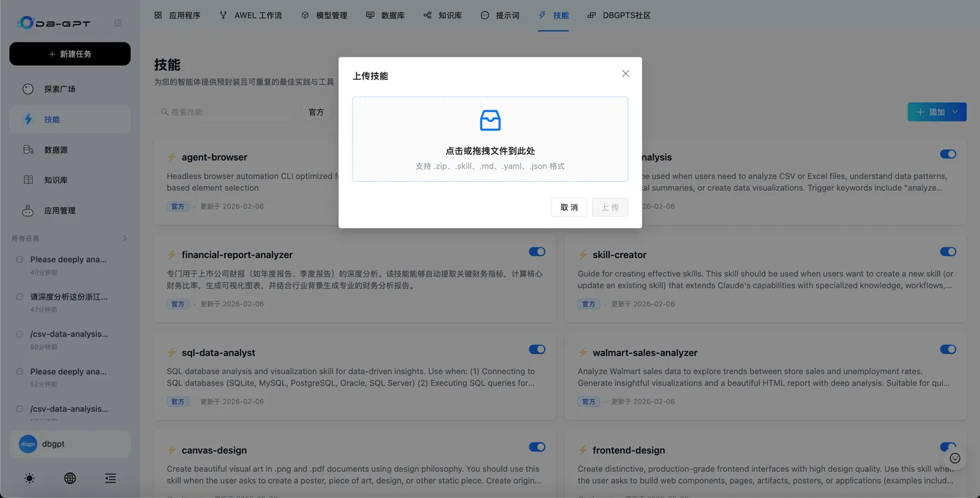Click the DB-GPT logo
Screen dimensions: 980x498
pos(54,23)
